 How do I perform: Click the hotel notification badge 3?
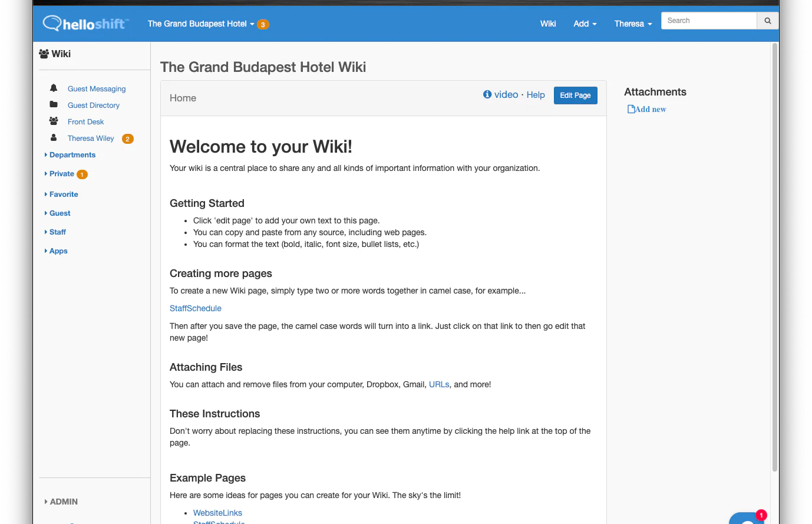(263, 24)
